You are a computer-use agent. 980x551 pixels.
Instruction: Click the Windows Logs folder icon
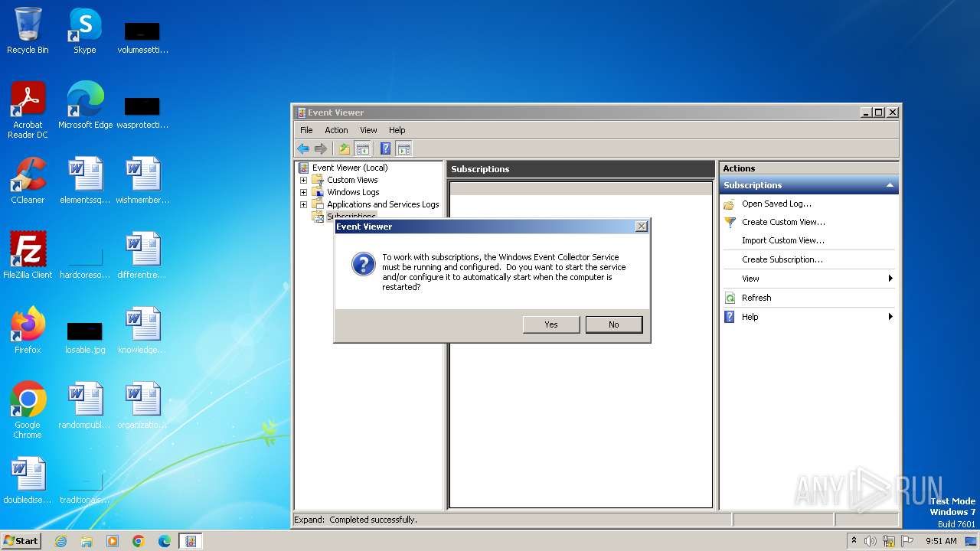(318, 192)
